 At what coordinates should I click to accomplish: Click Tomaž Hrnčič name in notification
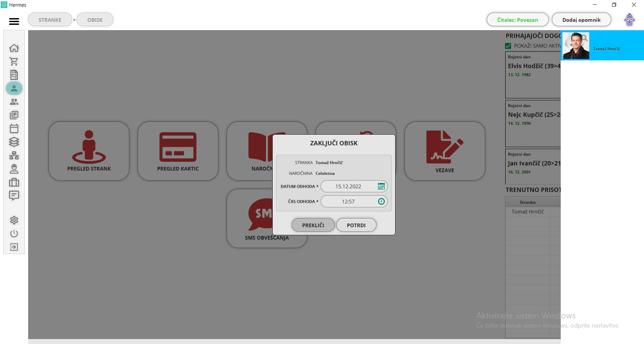pyautogui.click(x=606, y=49)
